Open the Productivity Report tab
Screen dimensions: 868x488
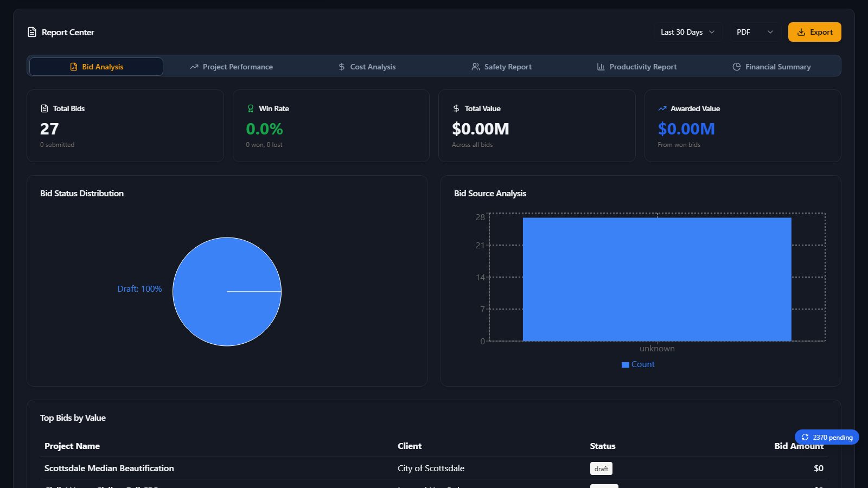637,67
